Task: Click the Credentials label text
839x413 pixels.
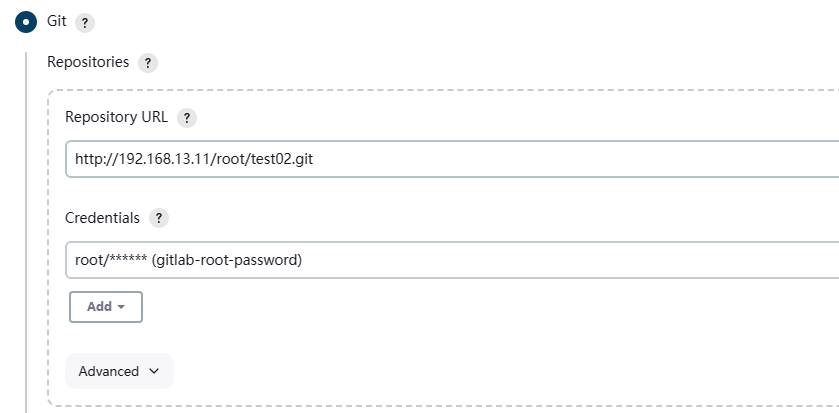Action: [102, 217]
